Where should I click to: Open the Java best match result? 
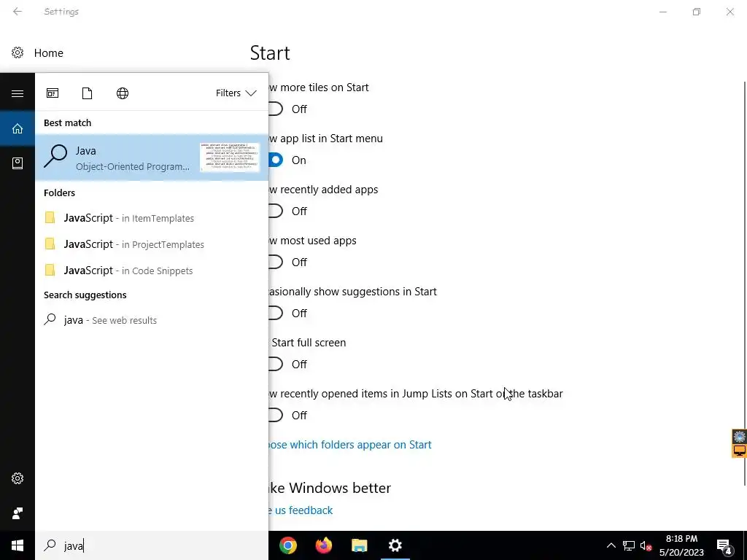pos(152,157)
